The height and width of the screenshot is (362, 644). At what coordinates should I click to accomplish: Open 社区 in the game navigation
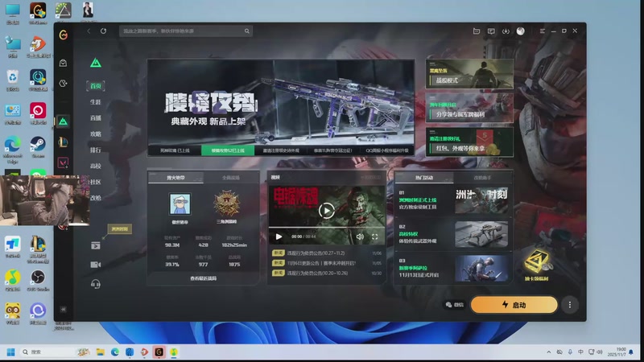coord(96,183)
